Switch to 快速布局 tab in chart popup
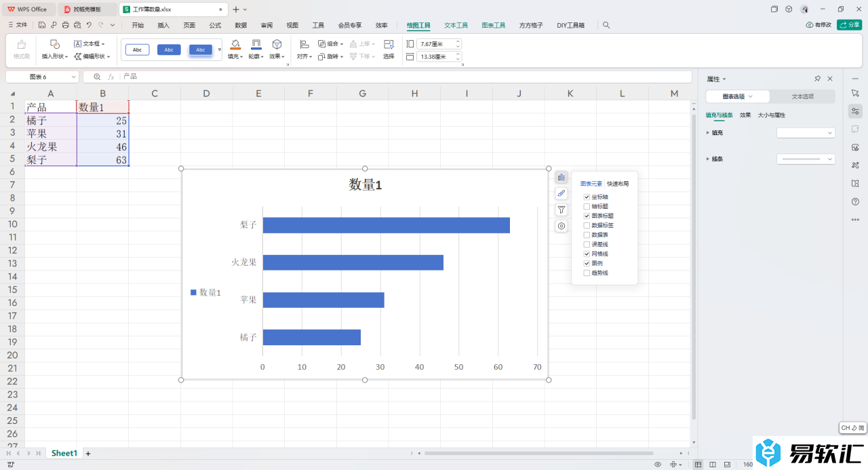 point(618,184)
